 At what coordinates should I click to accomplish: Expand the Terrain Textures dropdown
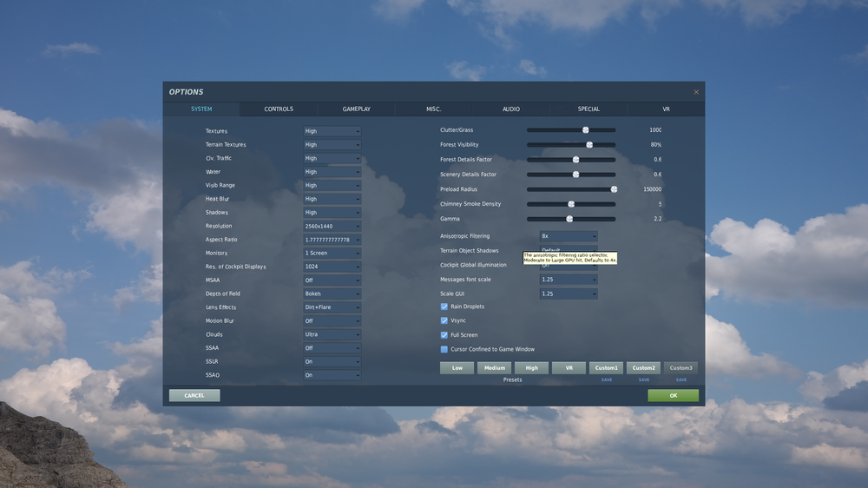click(x=332, y=144)
